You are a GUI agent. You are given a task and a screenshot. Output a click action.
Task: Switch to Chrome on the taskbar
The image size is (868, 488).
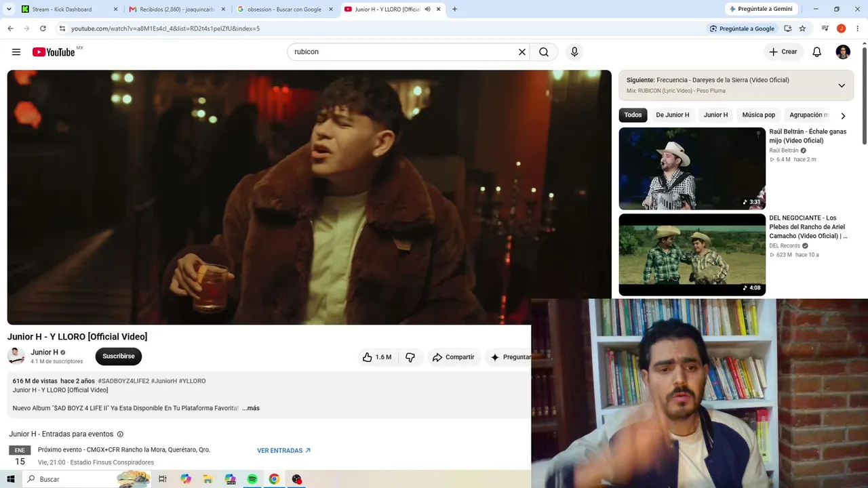[274, 479]
